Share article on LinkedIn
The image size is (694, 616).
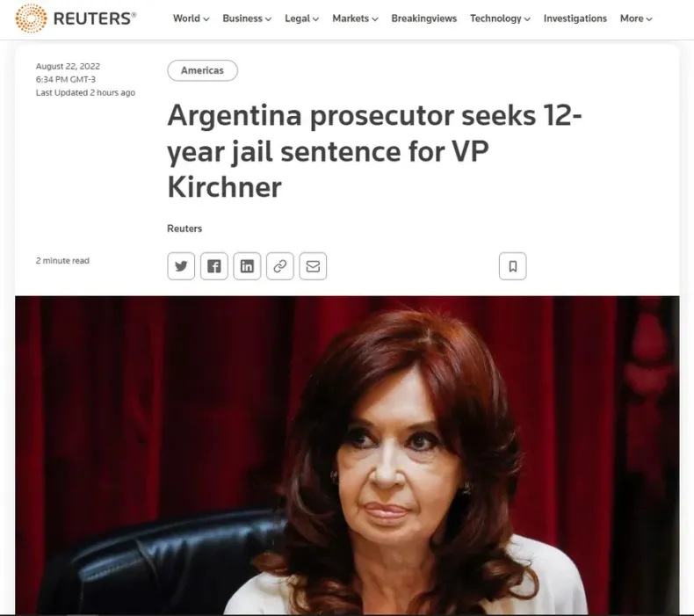pos(247,266)
